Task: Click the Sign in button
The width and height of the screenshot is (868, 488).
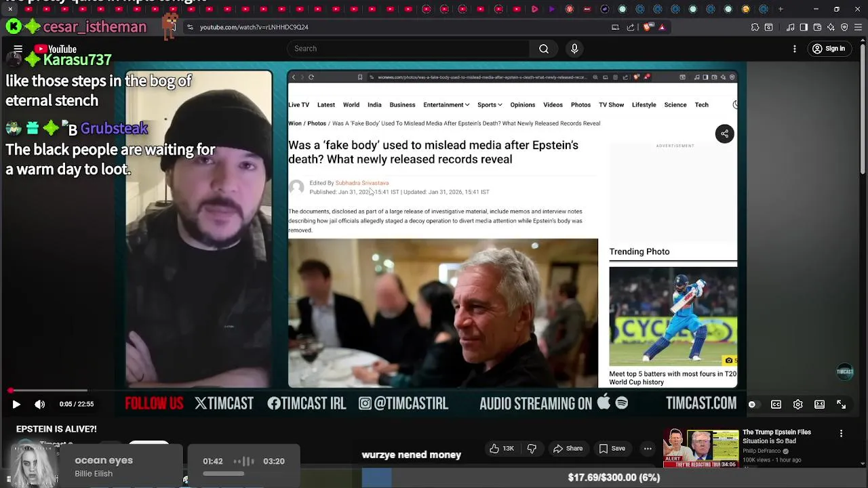Action: click(829, 49)
